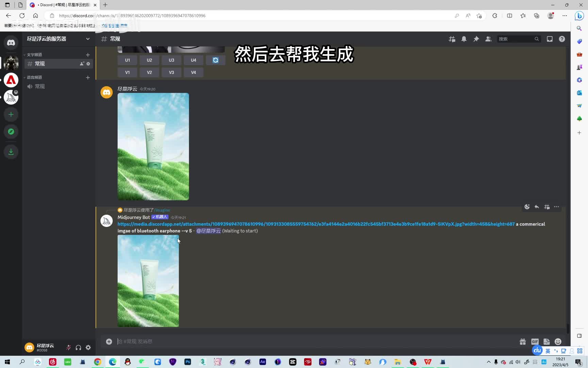588x368 pixels.
Task: Open Discord direct messages home icon
Action: click(x=11, y=43)
